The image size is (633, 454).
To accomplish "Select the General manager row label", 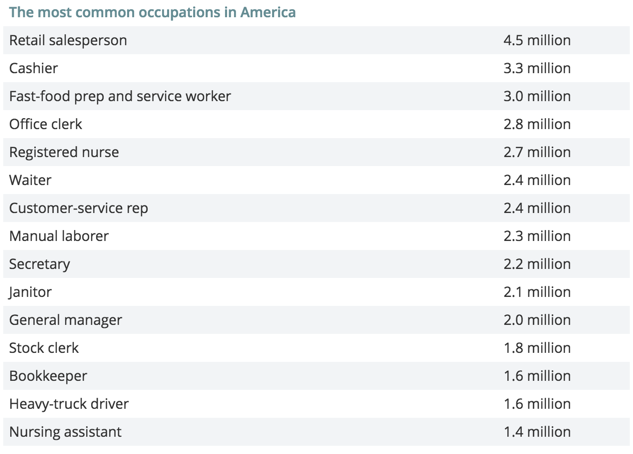I will pos(65,320).
